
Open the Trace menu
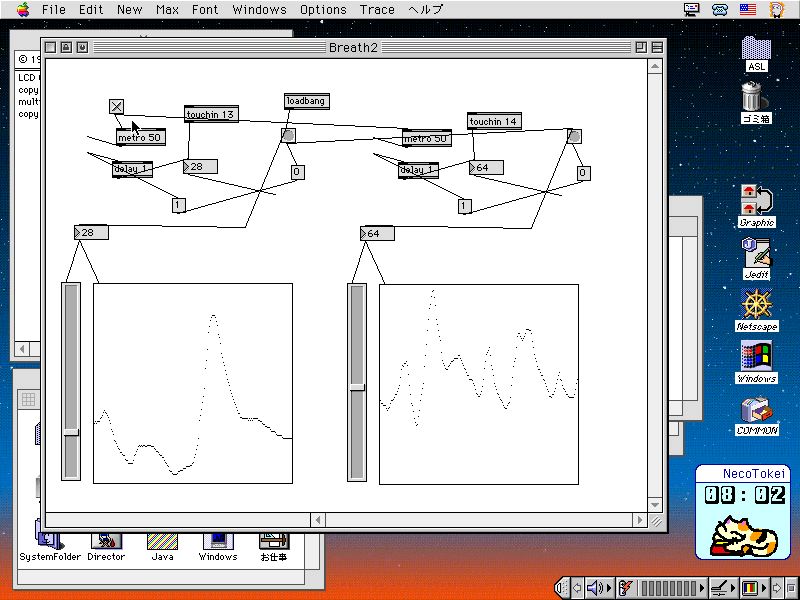pyautogui.click(x=377, y=9)
